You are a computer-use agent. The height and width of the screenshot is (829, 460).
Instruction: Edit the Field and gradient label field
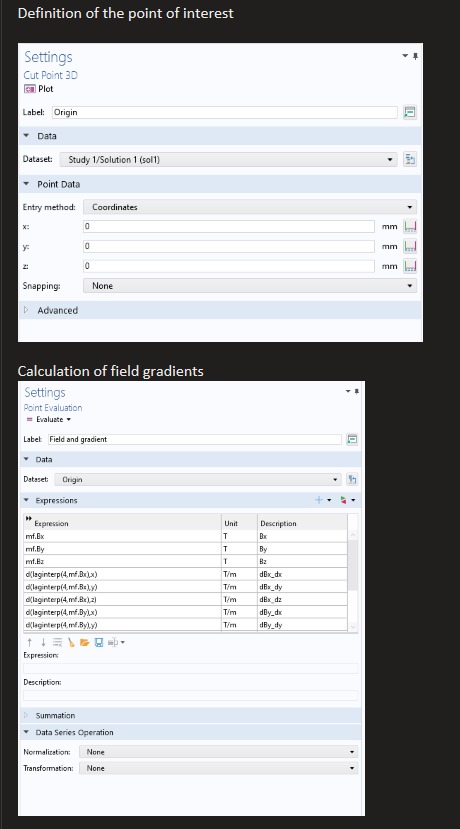coord(195,439)
